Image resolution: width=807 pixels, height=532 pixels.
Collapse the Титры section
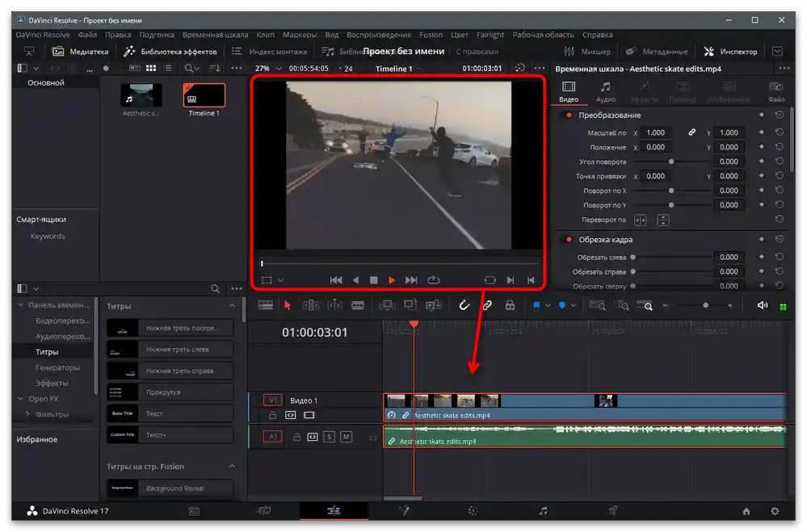[x=232, y=306]
